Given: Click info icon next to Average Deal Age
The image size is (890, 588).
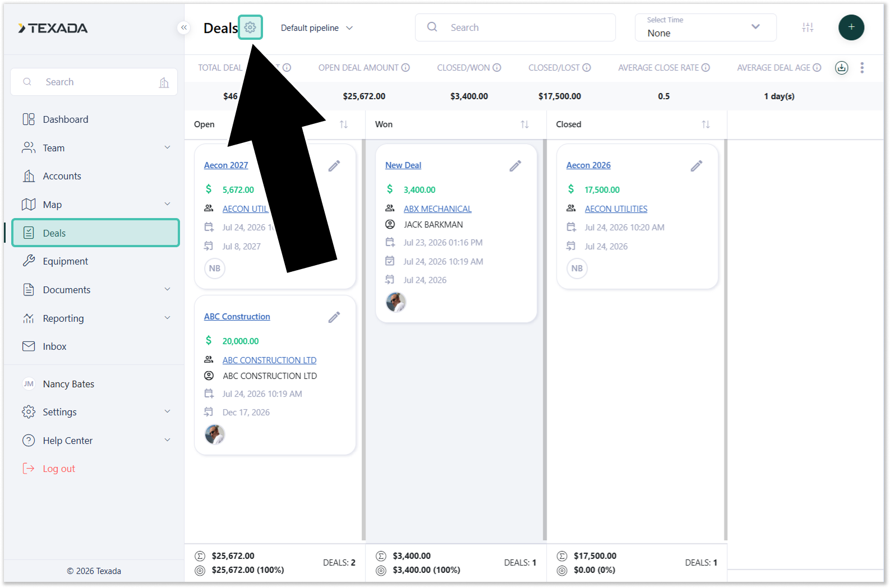Looking at the screenshot, I should point(817,68).
